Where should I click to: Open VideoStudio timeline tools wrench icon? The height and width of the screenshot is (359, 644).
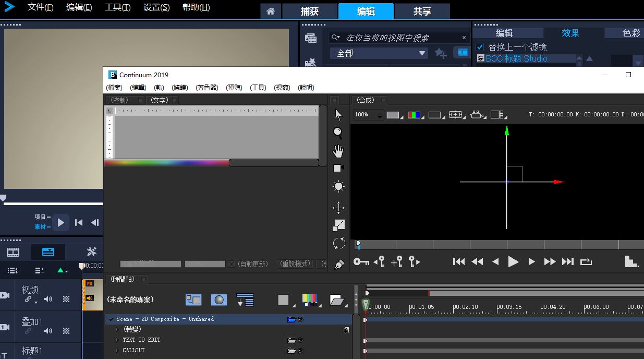[92, 252]
